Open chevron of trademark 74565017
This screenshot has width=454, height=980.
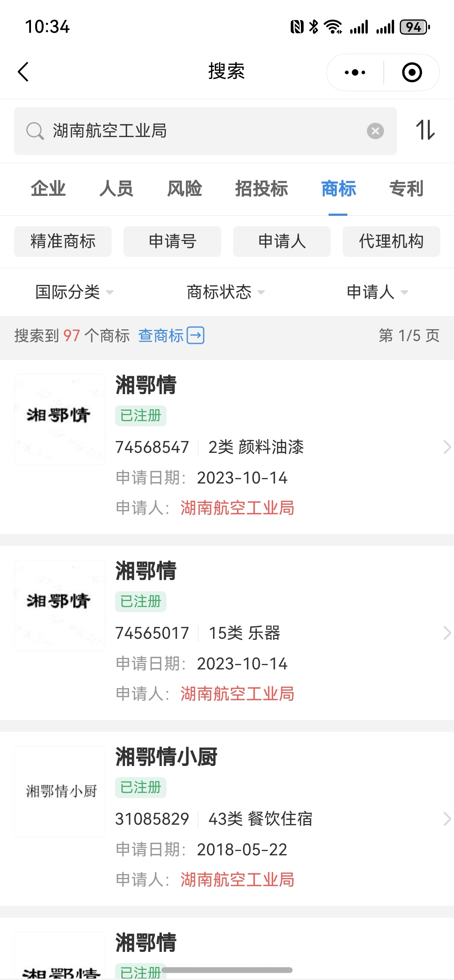point(446,633)
